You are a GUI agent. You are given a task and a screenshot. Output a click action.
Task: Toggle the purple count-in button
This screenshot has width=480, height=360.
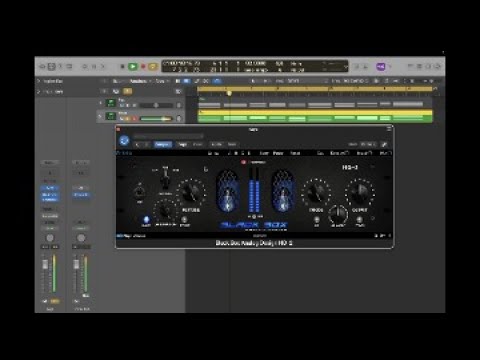381,67
